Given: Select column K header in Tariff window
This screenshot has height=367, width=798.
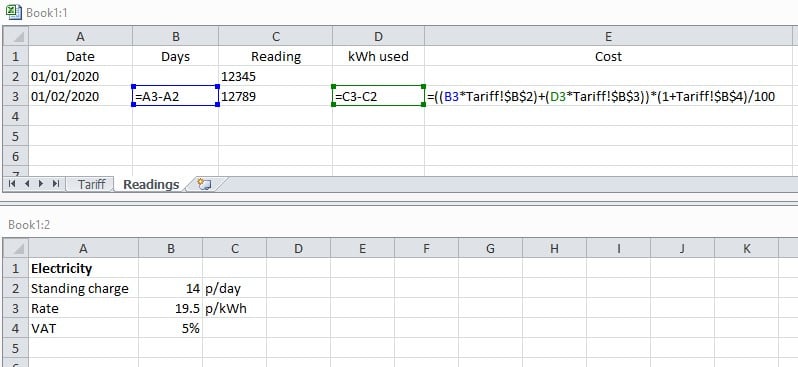Looking at the screenshot, I should [746, 248].
